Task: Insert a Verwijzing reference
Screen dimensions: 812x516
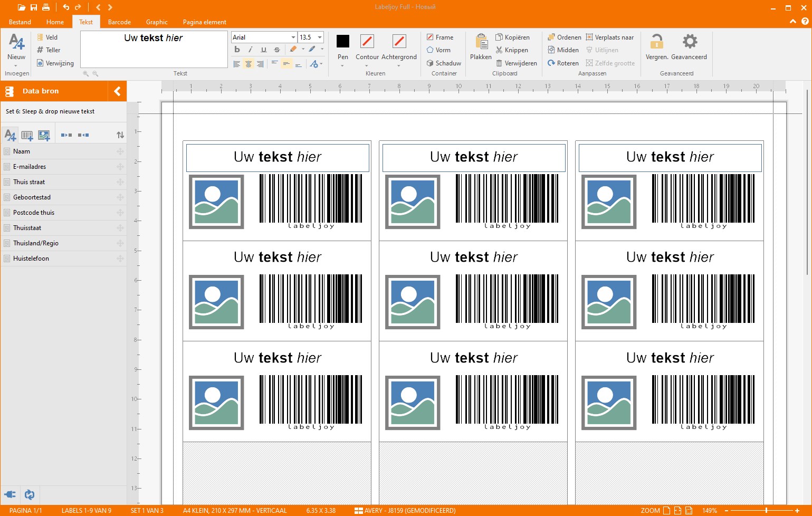Action: [x=55, y=63]
